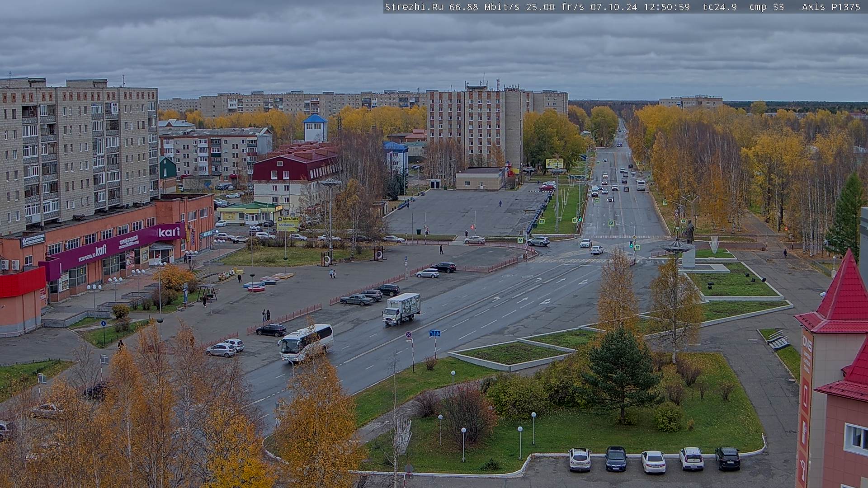
Task: Select the tc24.9 overlay value
Action: [x=720, y=7]
